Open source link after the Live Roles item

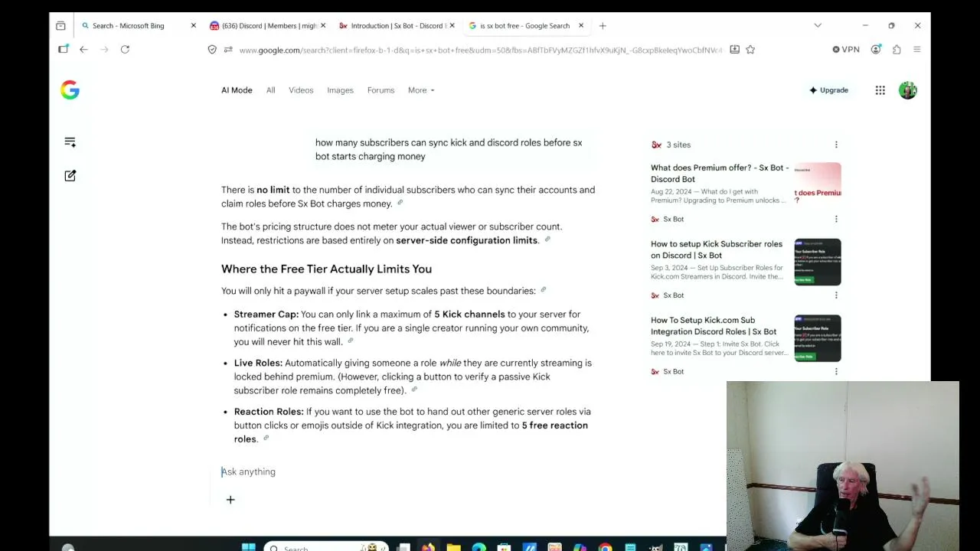coord(413,390)
